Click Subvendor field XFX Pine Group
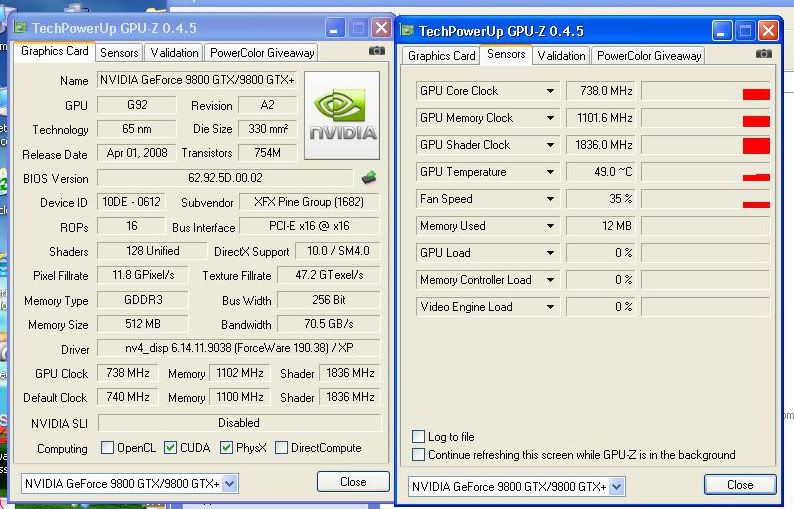This screenshot has height=509, width=794. [x=309, y=202]
